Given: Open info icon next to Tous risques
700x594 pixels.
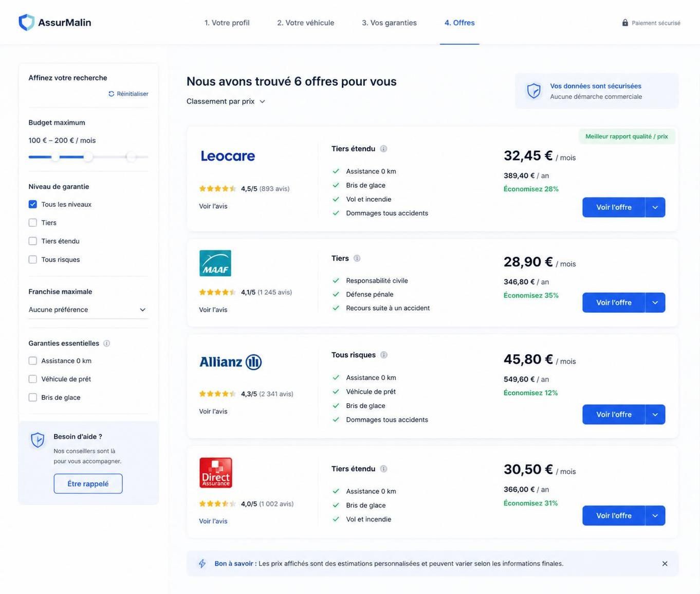Looking at the screenshot, I should point(384,355).
